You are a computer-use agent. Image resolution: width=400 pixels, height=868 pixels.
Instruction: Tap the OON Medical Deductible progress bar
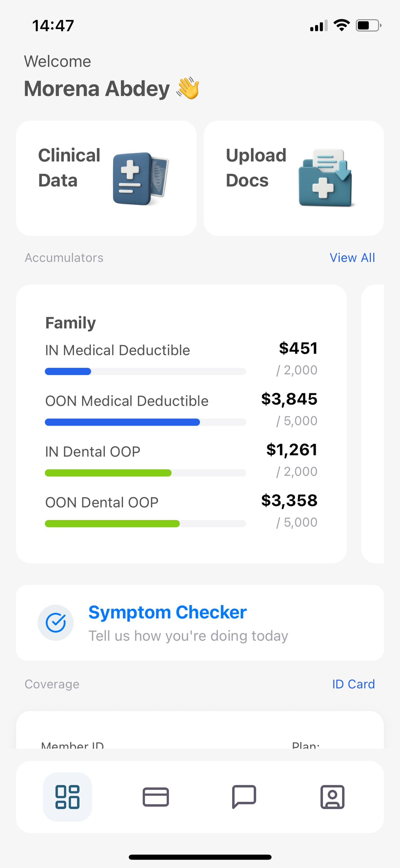point(145,422)
